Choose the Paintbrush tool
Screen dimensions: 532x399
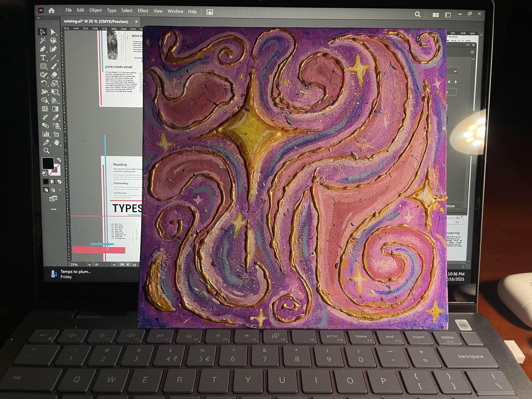click(x=54, y=66)
